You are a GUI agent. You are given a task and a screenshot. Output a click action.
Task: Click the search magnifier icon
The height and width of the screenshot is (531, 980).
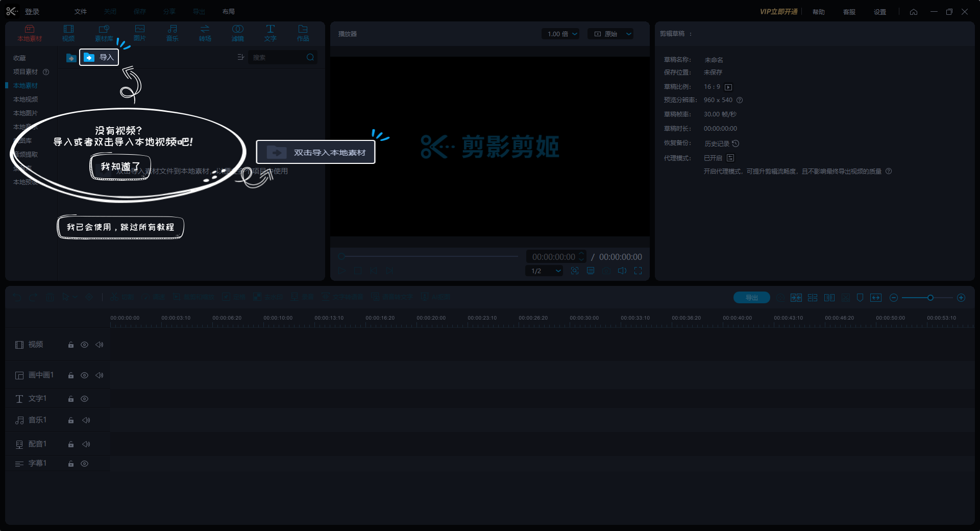tap(310, 57)
